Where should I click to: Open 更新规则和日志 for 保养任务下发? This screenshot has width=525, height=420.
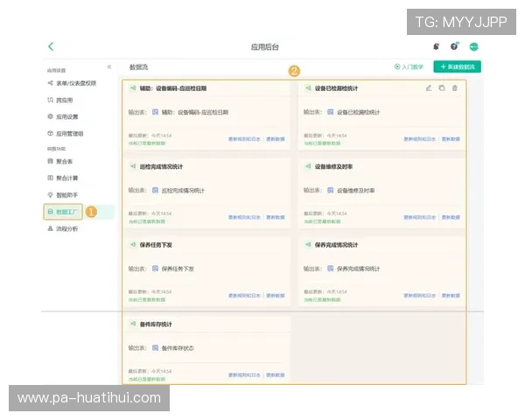point(244,296)
